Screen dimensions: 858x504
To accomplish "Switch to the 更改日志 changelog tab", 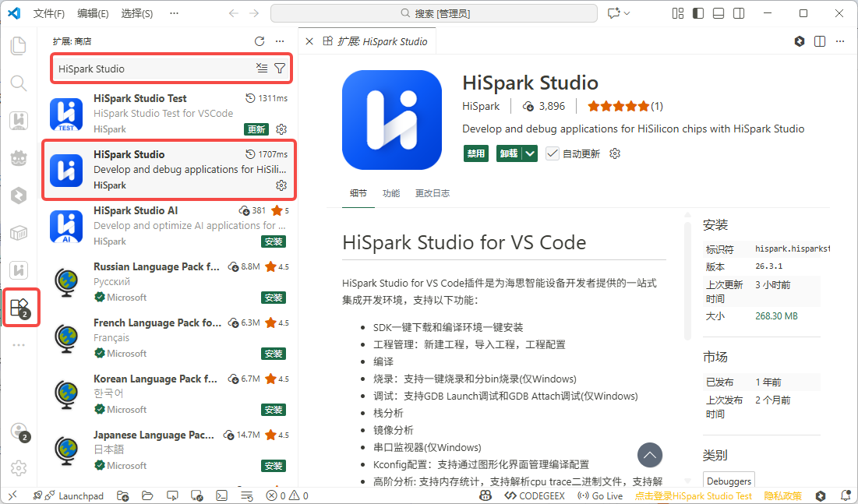I will (x=433, y=193).
